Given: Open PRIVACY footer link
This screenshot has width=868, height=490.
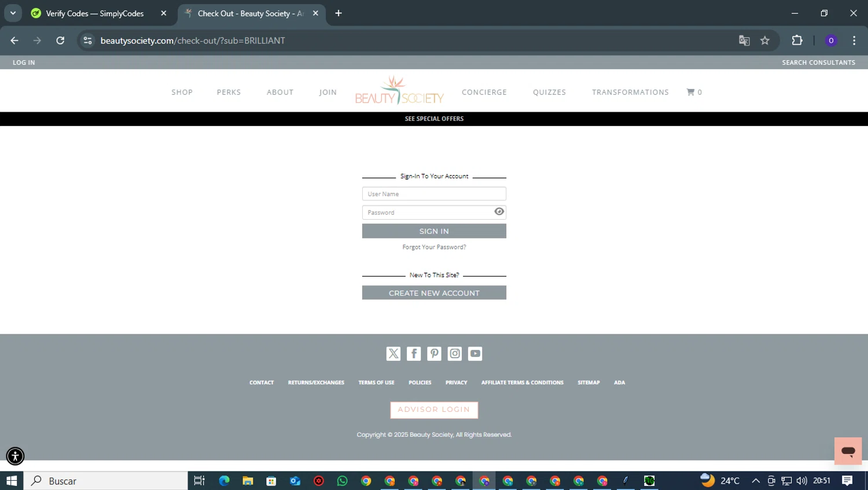Looking at the screenshot, I should click(456, 382).
